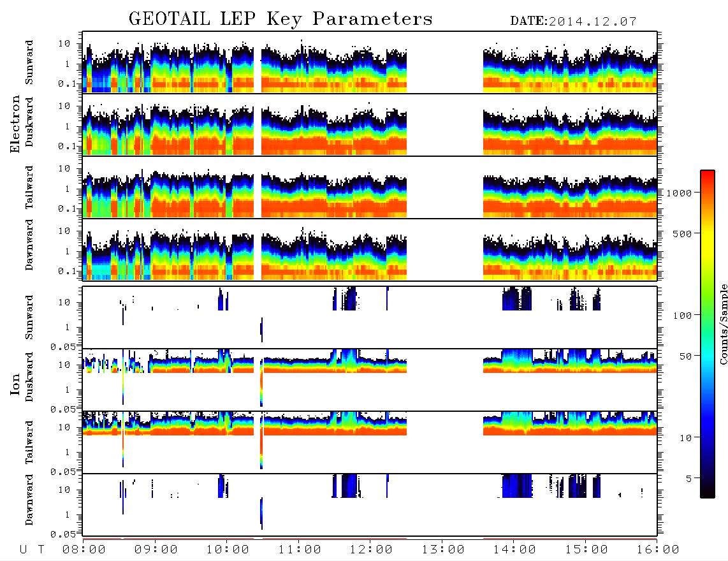Click the 'Electron' group label
728x561 pixels.
pyautogui.click(x=15, y=124)
